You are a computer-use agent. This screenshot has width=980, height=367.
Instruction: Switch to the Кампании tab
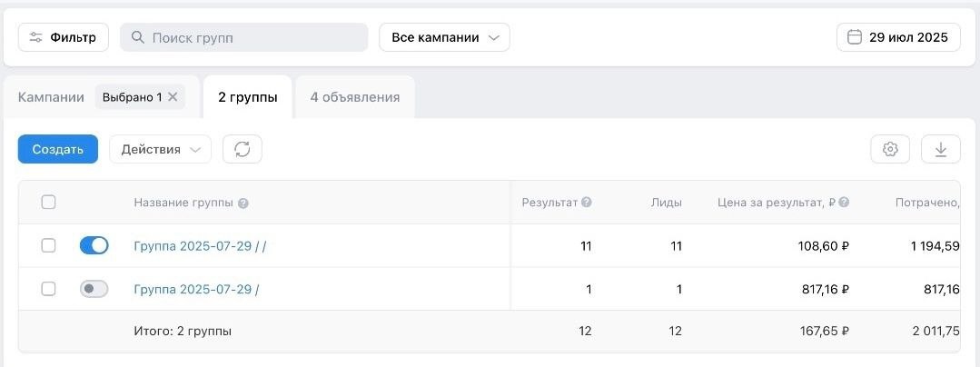pos(51,97)
